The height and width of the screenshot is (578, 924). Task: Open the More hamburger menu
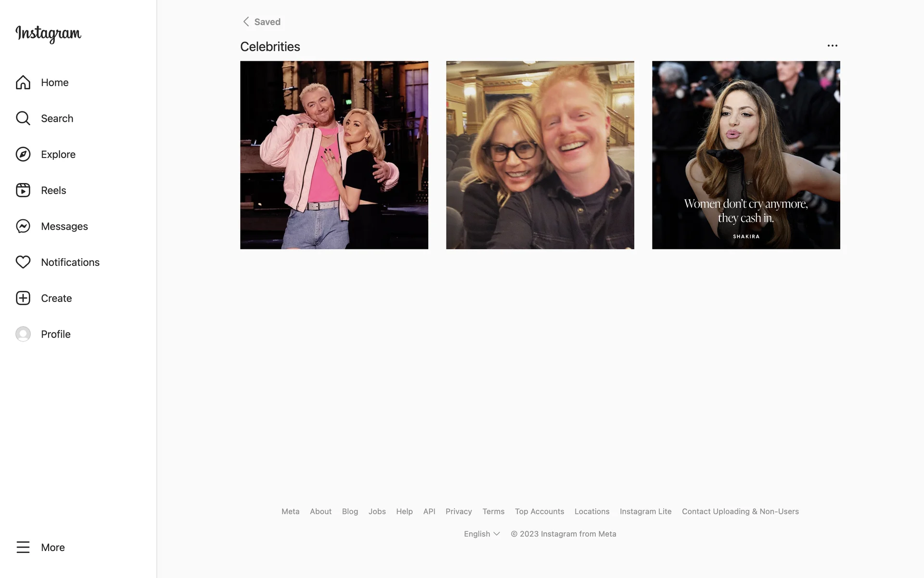(x=23, y=547)
